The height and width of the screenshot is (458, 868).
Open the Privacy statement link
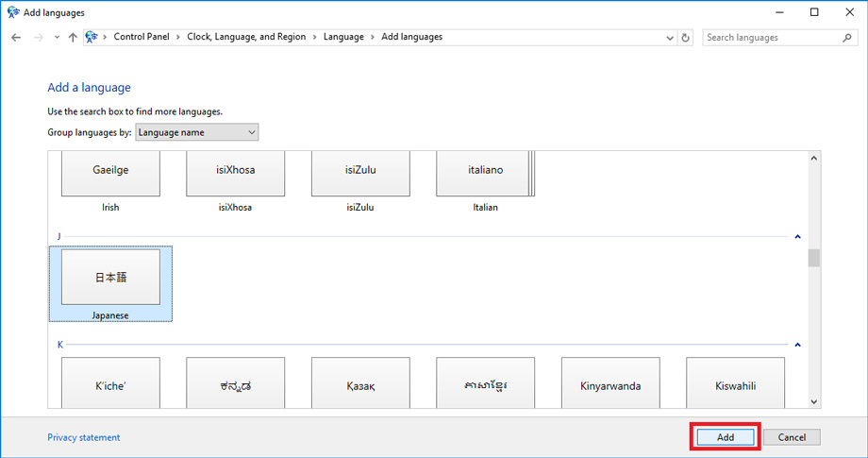click(84, 437)
